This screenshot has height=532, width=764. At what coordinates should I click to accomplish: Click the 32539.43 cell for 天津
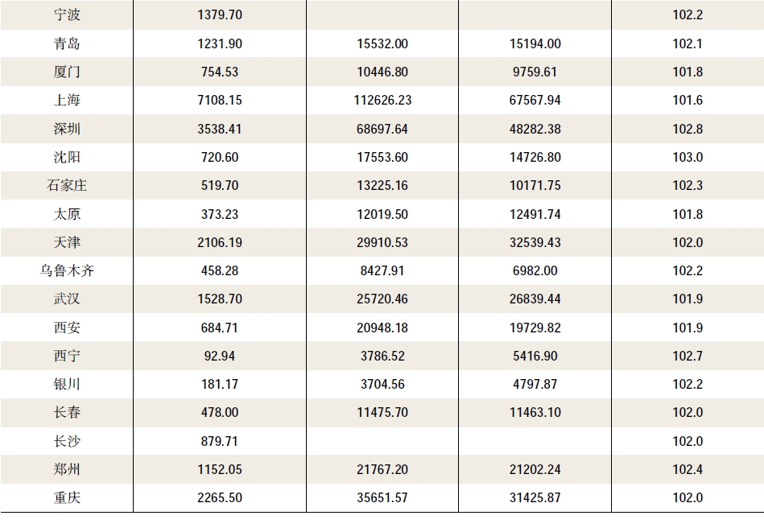[x=535, y=242]
